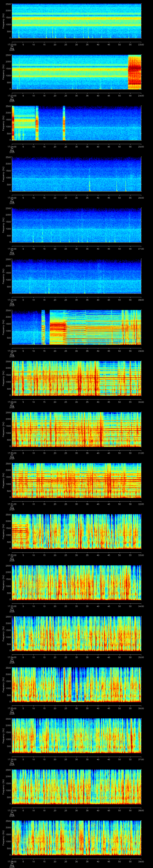The width and height of the screenshot is (153, 868).
Task: Select the spectrogram starting at 17:33:00
Action: [76, 583]
